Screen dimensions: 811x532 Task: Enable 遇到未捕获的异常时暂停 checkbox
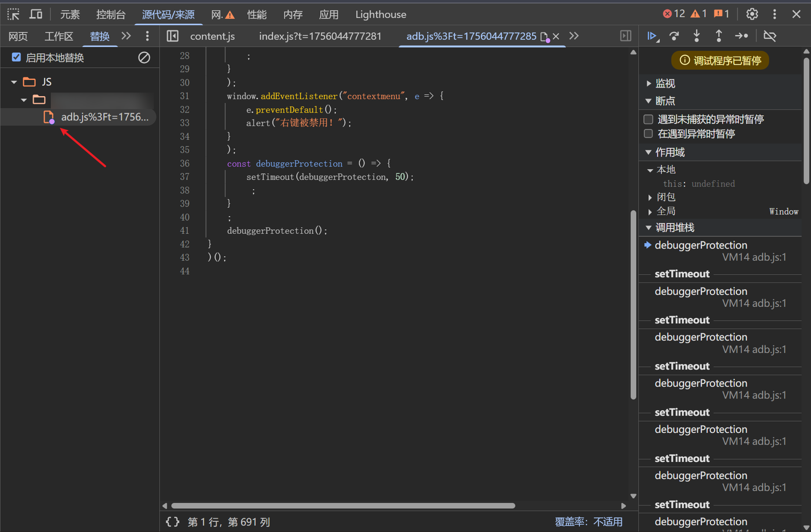click(x=648, y=119)
